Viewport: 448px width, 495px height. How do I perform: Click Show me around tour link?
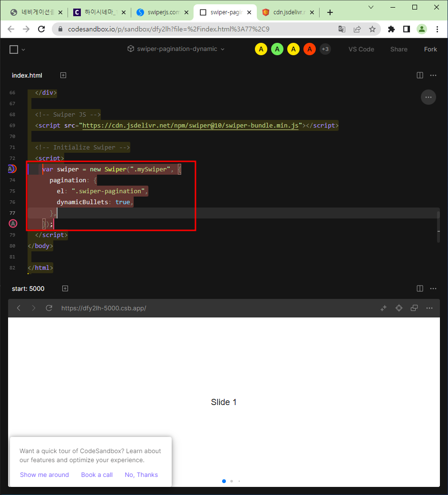(x=44, y=475)
